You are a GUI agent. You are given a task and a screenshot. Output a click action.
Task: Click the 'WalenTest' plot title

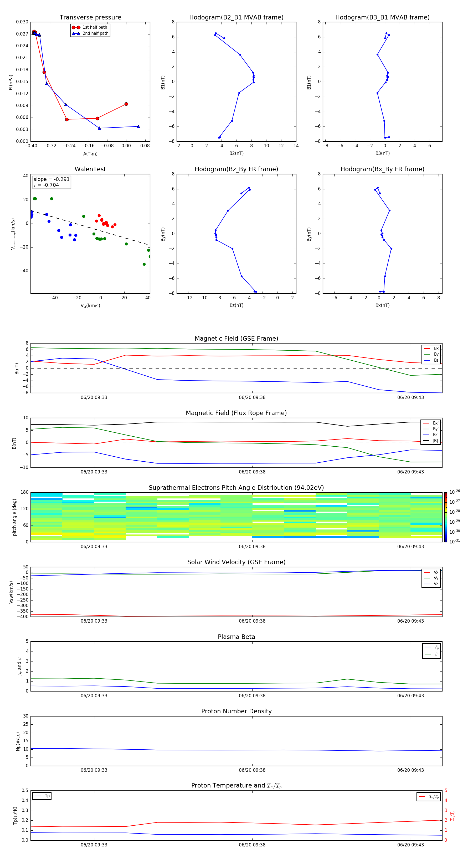click(90, 169)
